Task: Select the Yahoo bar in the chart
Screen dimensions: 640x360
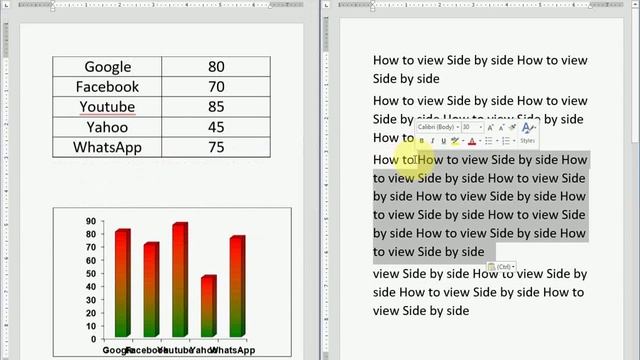Action: [x=209, y=306]
